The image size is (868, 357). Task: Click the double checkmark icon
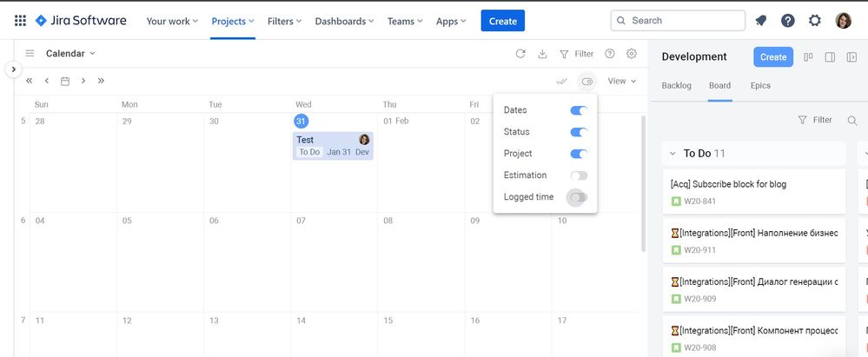[562, 82]
